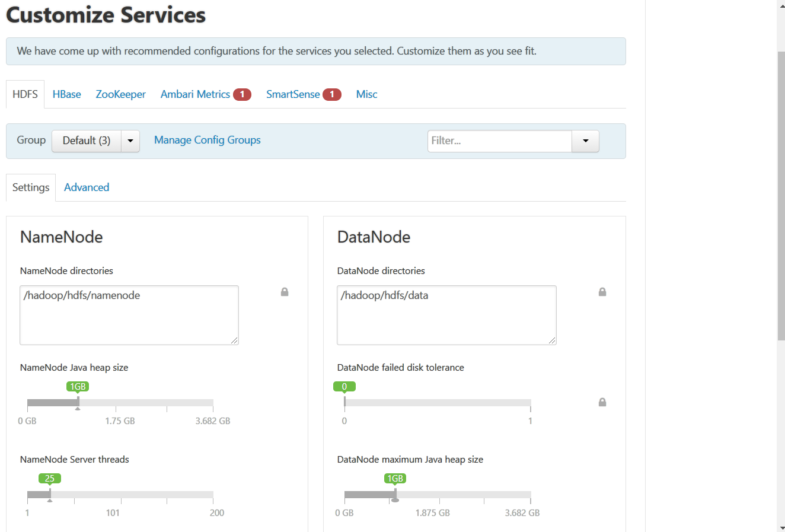Click the Ambari Metrics red alert badge
This screenshot has width=785, height=532.
pos(242,94)
